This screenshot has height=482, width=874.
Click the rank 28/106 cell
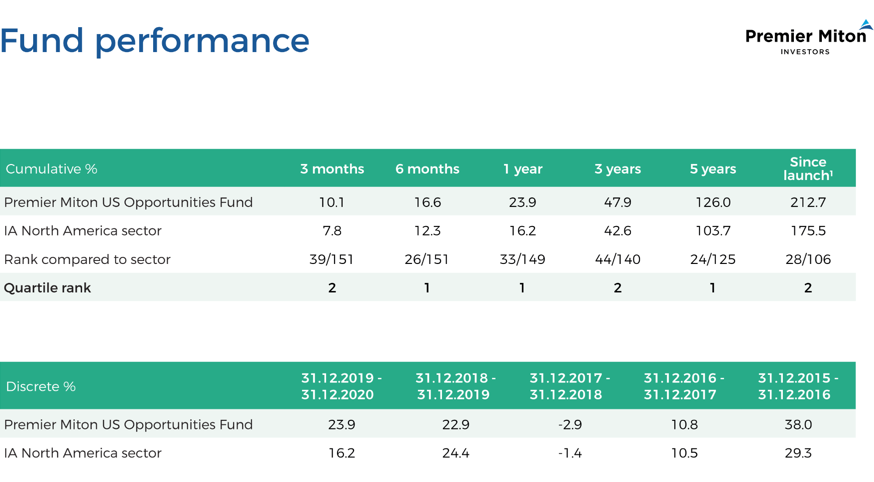pyautogui.click(x=808, y=259)
